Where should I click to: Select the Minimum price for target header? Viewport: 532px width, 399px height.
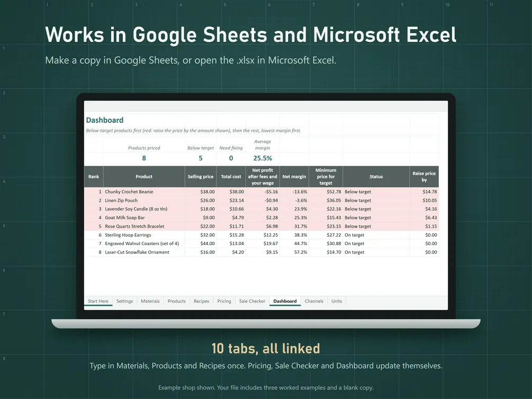326,176
